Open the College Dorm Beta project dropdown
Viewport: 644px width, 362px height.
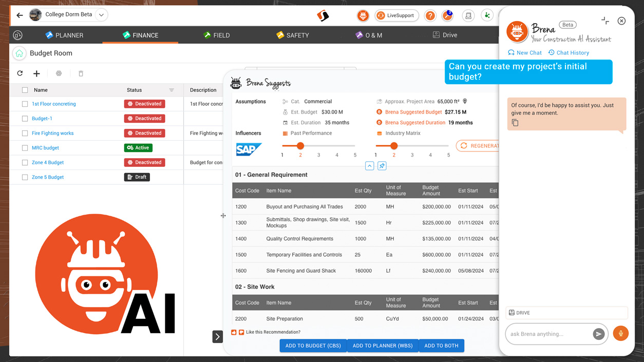tap(101, 15)
